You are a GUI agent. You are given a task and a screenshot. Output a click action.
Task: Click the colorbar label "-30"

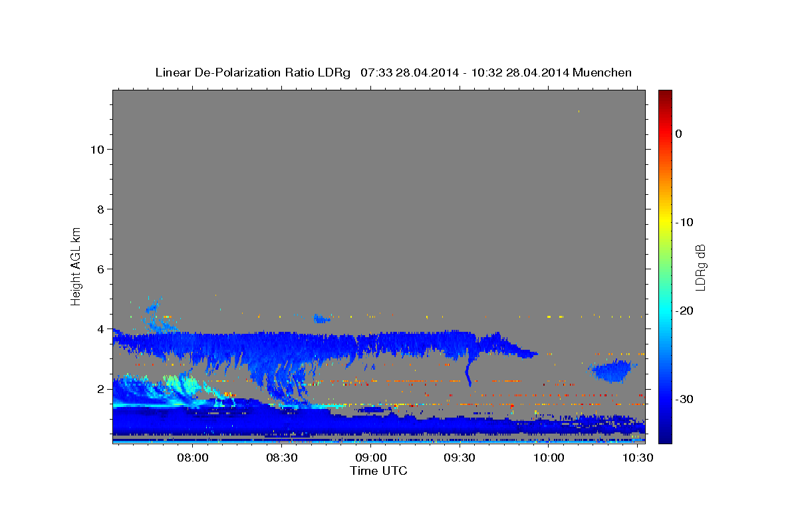[684, 399]
